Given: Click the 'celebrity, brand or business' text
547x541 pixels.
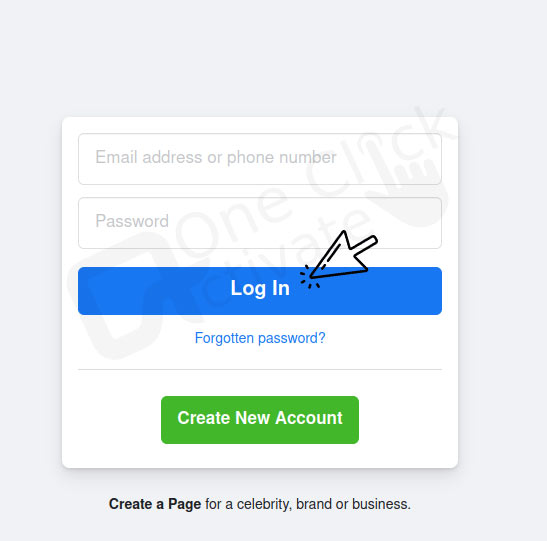Looking at the screenshot, I should tap(324, 504).
